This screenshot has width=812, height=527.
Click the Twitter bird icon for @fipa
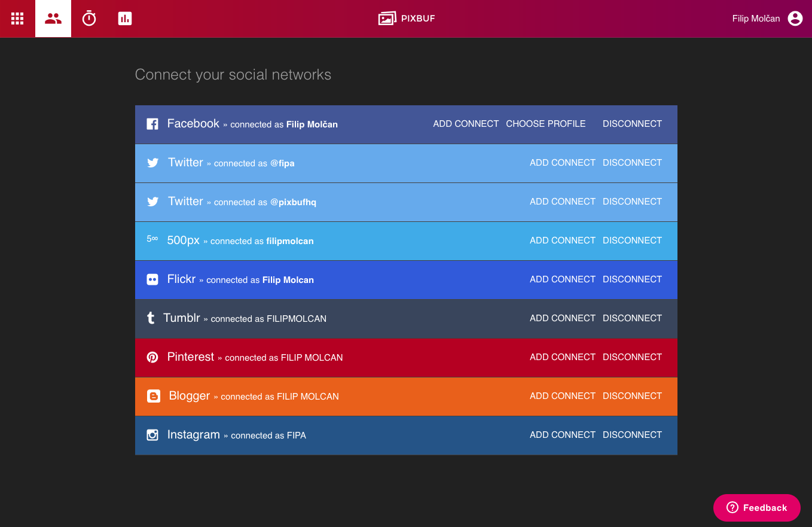point(153,163)
